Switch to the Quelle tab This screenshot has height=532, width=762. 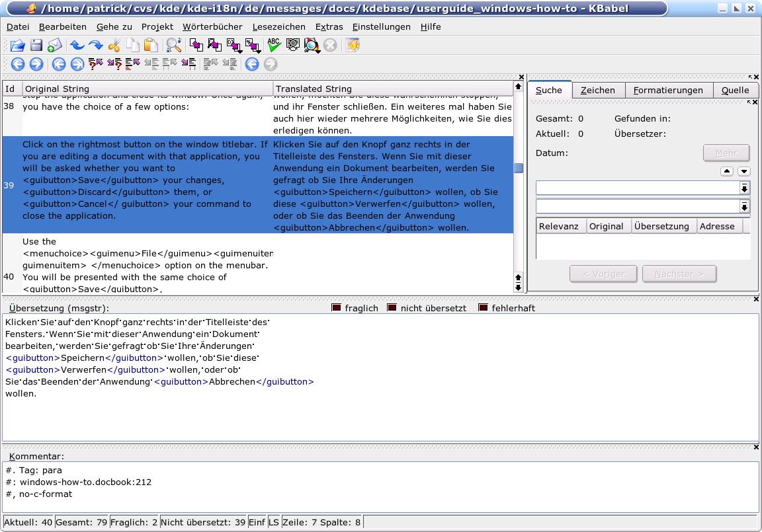point(736,91)
